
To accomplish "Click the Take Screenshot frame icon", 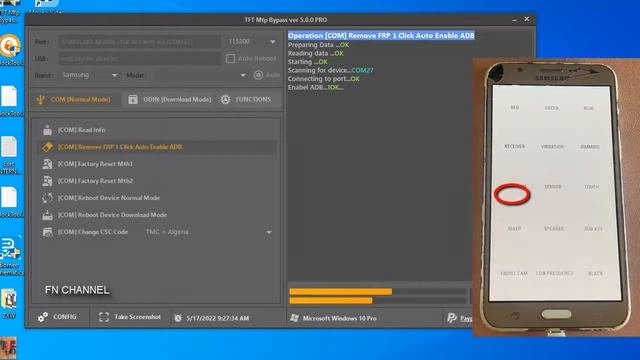I will [104, 317].
